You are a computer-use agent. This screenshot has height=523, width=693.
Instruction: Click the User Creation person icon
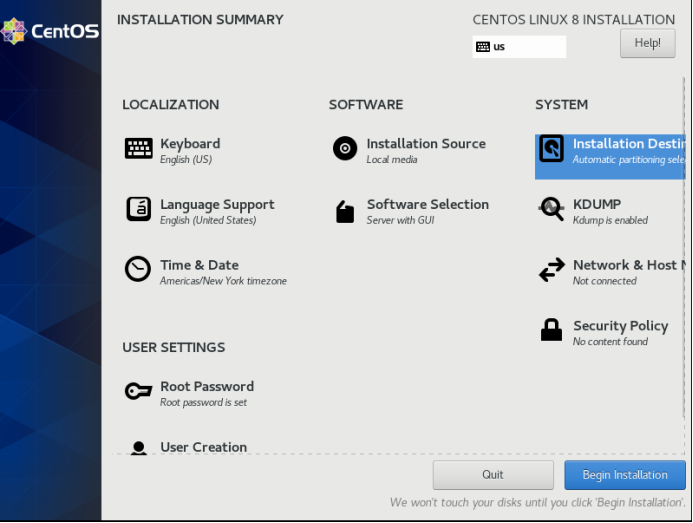click(x=139, y=448)
